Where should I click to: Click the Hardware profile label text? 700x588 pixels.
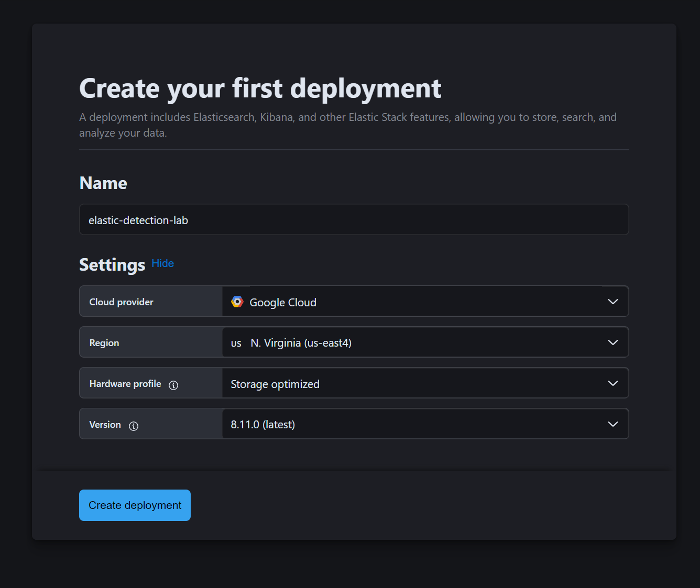(x=125, y=384)
